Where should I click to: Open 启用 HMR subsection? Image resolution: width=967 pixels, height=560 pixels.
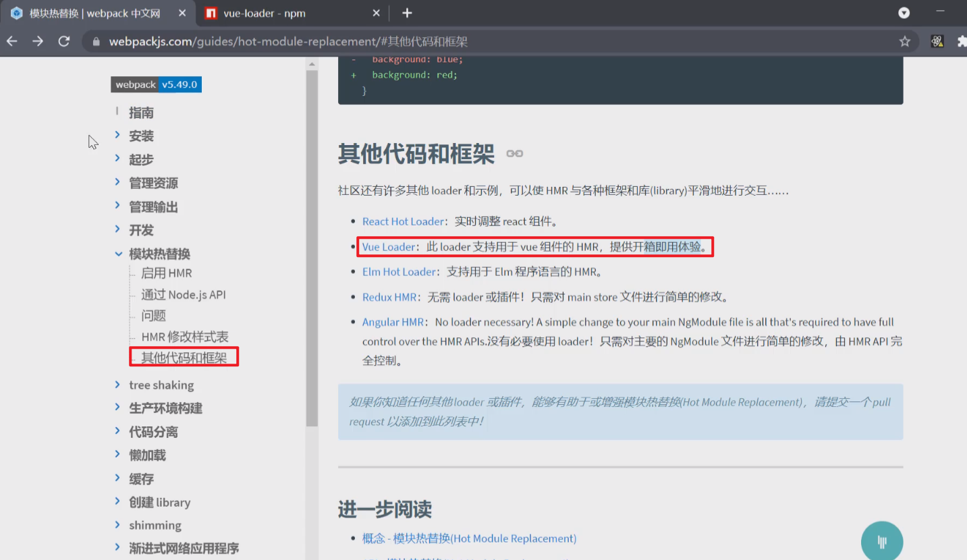point(167,273)
